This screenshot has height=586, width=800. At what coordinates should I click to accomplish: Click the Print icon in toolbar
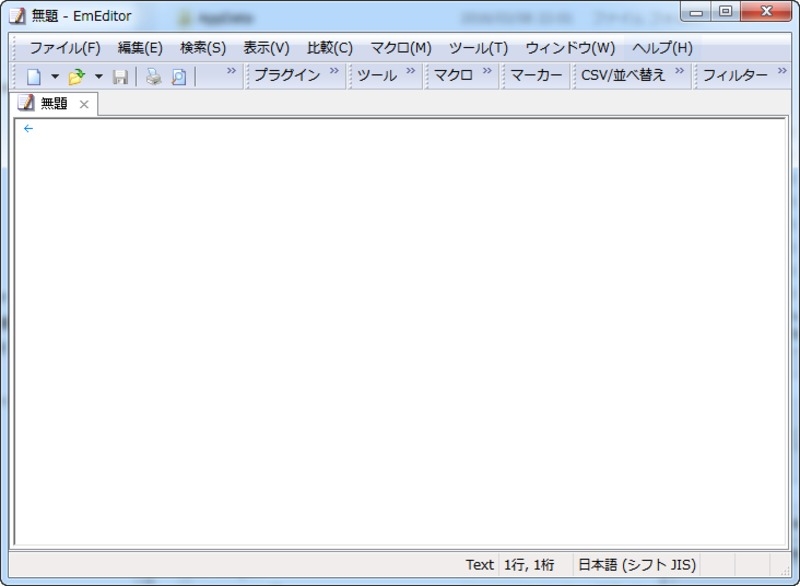154,77
